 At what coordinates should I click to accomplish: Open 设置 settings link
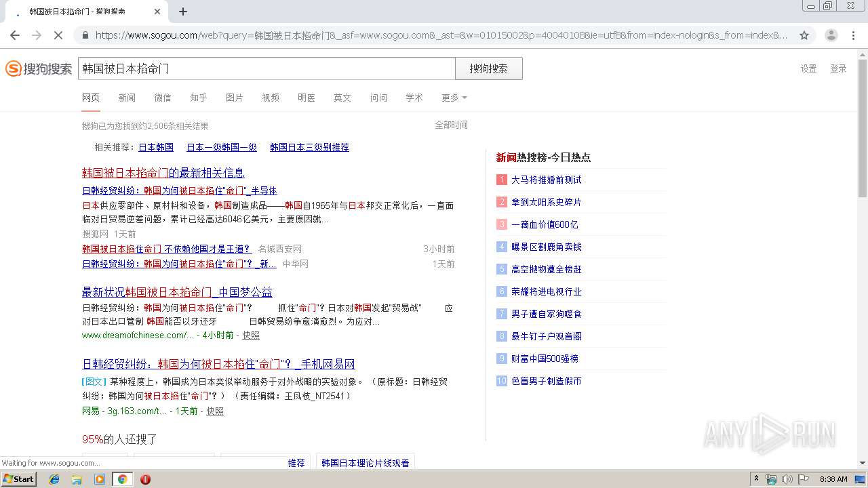(x=808, y=68)
